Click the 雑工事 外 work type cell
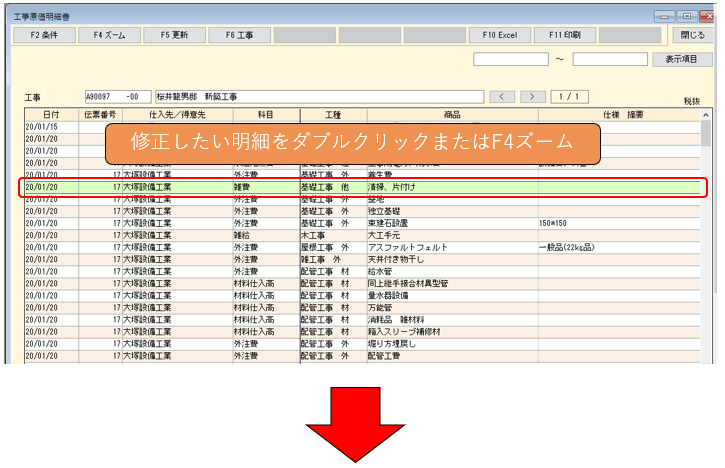Image resolution: width=725 pixels, height=468 pixels. point(333,259)
